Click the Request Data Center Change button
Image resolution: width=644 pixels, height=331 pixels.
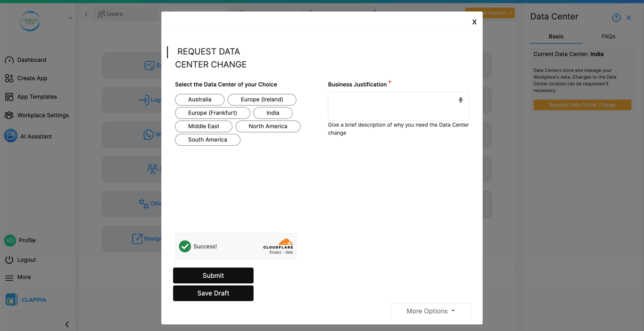point(582,105)
